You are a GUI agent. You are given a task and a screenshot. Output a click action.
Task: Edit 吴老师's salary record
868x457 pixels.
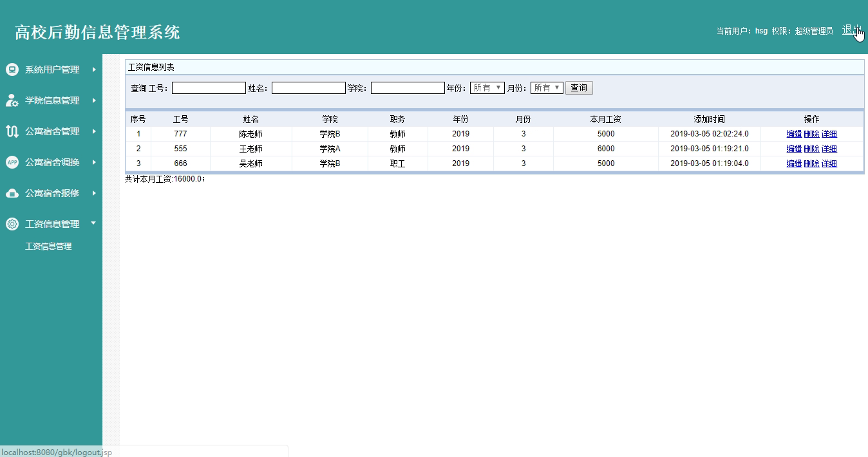[x=794, y=163]
